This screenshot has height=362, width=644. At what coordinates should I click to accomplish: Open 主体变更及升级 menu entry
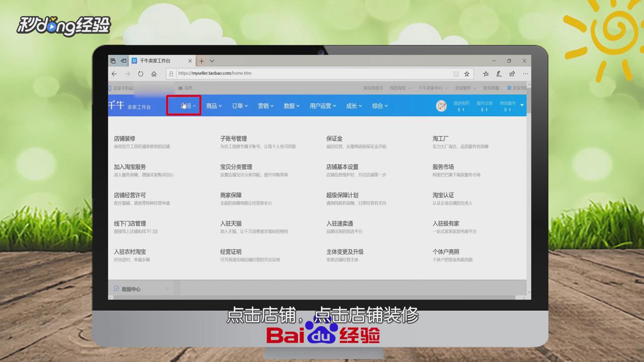[x=345, y=251]
